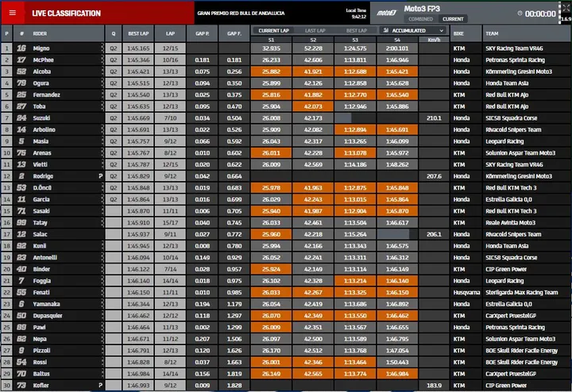Sort by the GAP P. column header
572x392 pixels.
pyautogui.click(x=202, y=33)
